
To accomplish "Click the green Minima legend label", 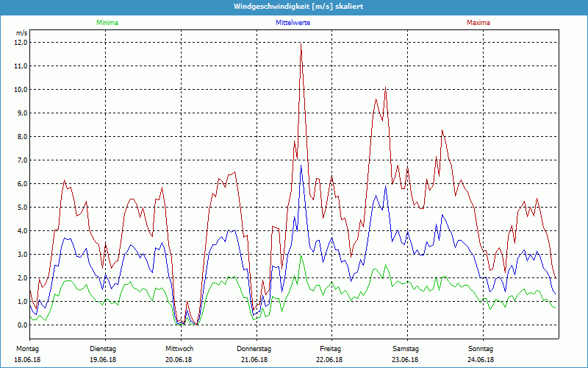I will (107, 23).
